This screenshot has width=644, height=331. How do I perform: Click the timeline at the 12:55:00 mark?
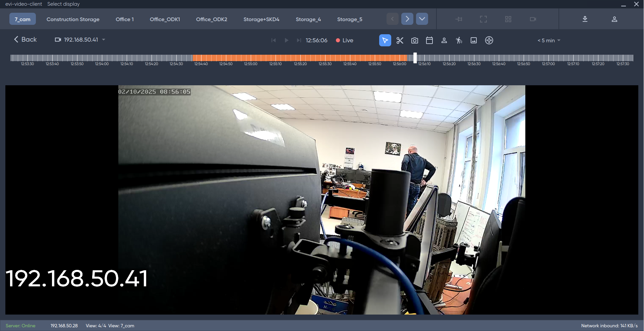click(x=251, y=58)
